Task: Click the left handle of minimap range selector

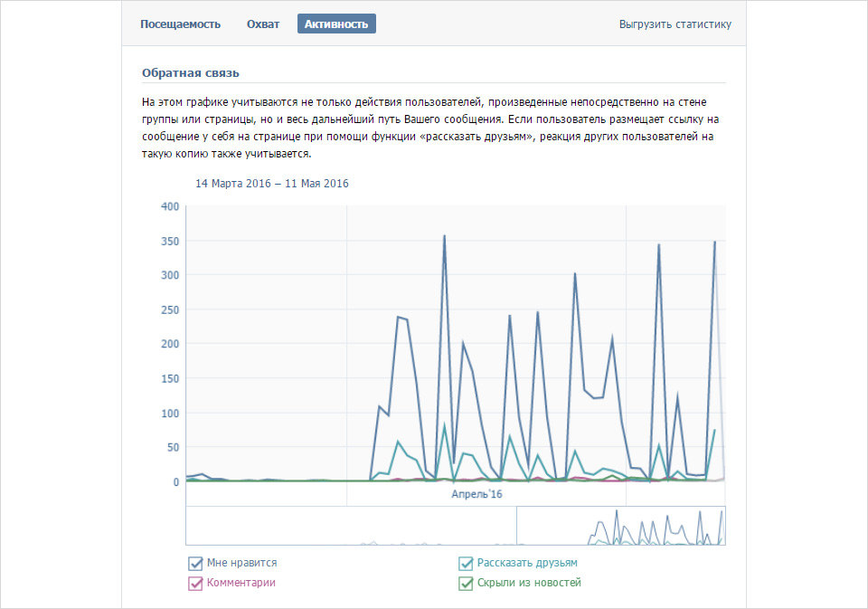Action: (x=516, y=526)
